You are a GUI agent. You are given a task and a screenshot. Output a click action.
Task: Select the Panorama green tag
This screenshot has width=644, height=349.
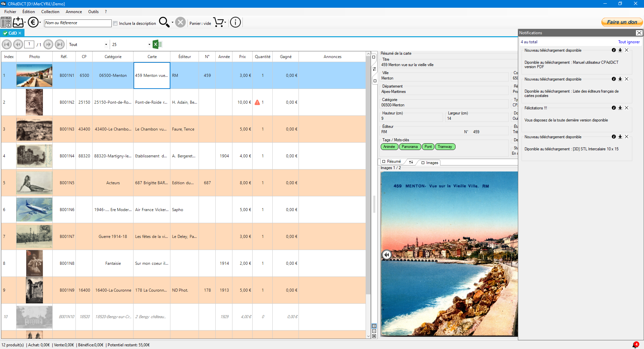410,147
